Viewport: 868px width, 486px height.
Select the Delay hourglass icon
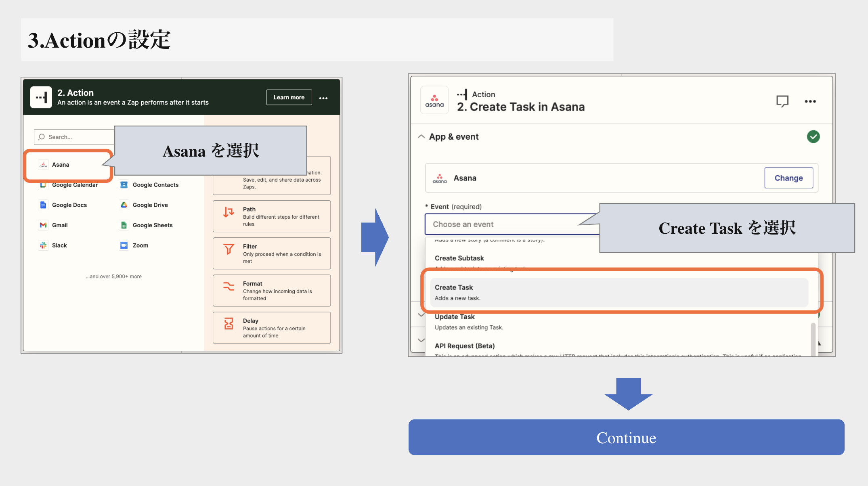tap(229, 323)
